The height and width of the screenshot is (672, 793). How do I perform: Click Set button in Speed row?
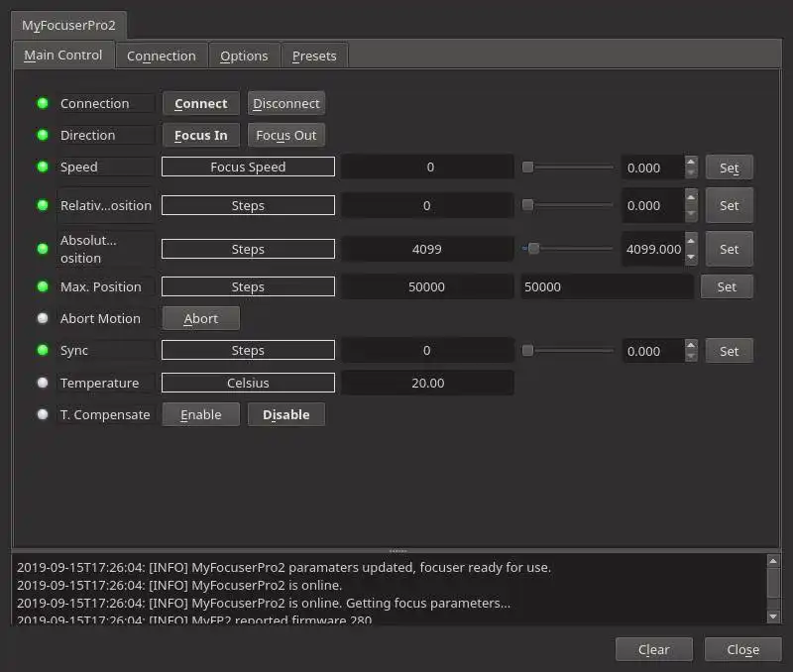tap(730, 168)
